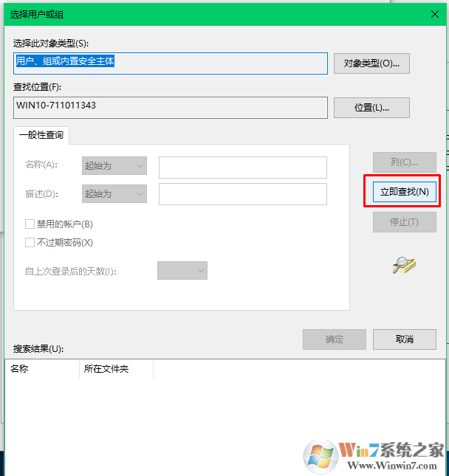449x476 pixels.
Task: Click the 描述(D) text input field
Action: click(x=243, y=194)
